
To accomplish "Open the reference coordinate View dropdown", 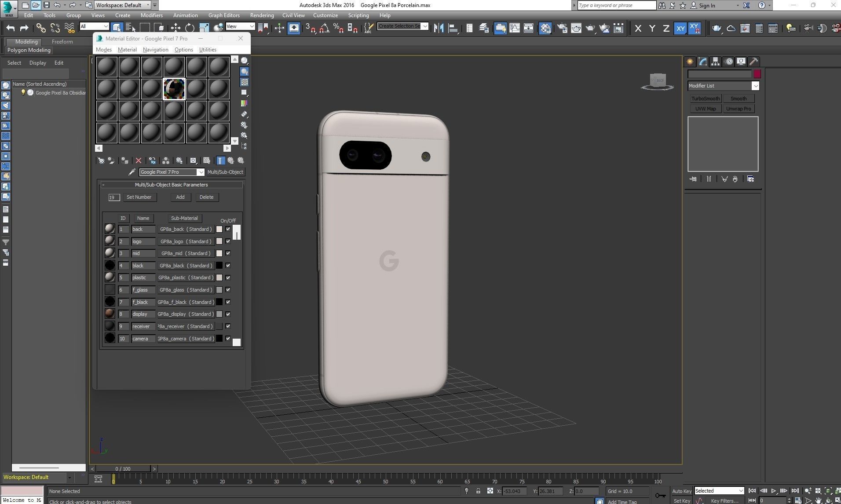I will (x=240, y=26).
